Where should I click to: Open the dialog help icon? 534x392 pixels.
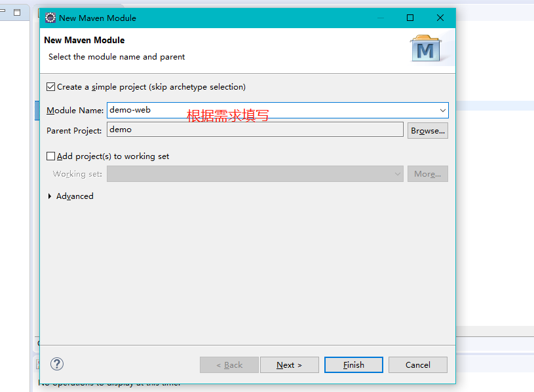(x=57, y=364)
